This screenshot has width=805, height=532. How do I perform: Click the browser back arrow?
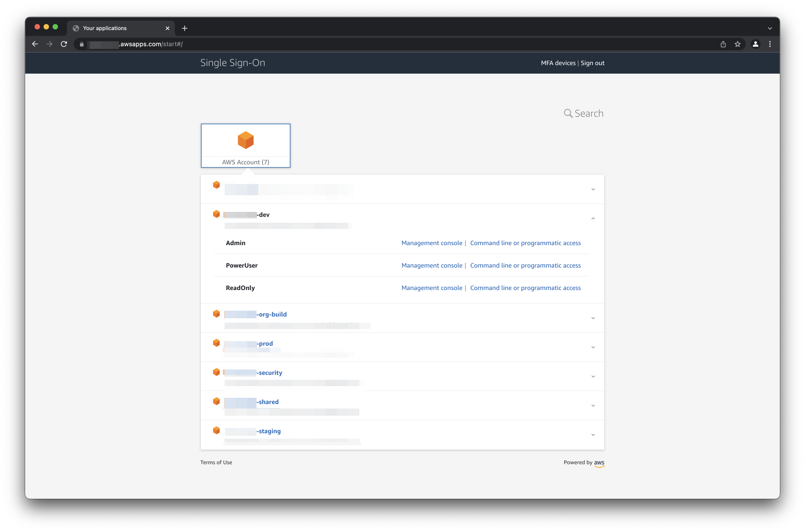click(x=35, y=44)
